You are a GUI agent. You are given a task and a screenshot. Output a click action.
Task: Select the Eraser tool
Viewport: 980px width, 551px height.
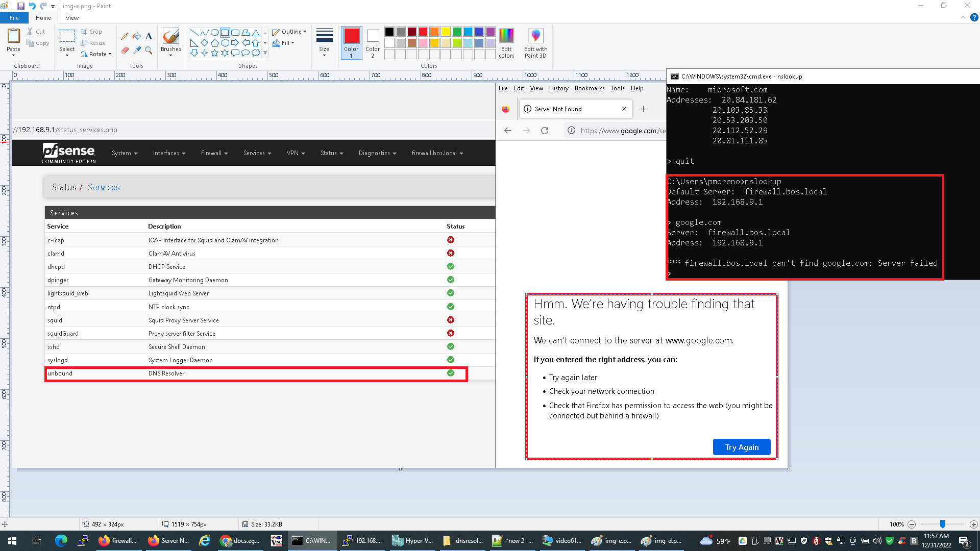(x=125, y=50)
